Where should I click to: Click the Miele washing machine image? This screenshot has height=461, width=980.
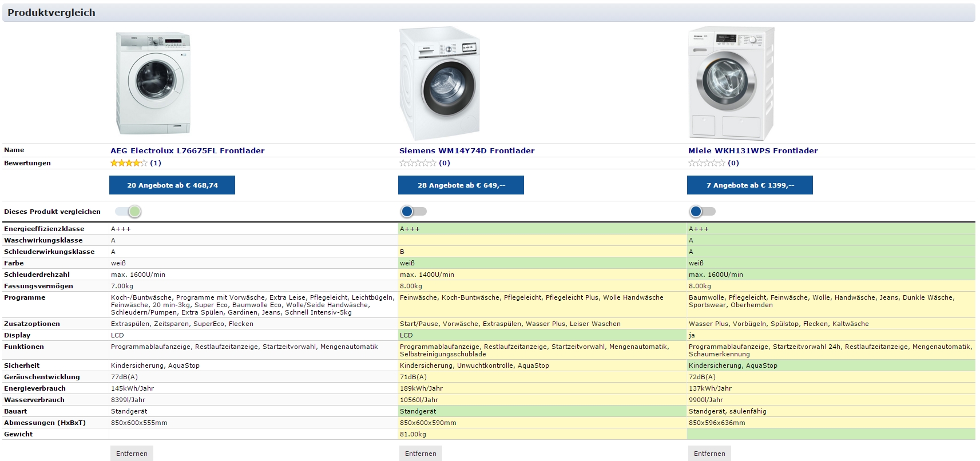(x=731, y=84)
